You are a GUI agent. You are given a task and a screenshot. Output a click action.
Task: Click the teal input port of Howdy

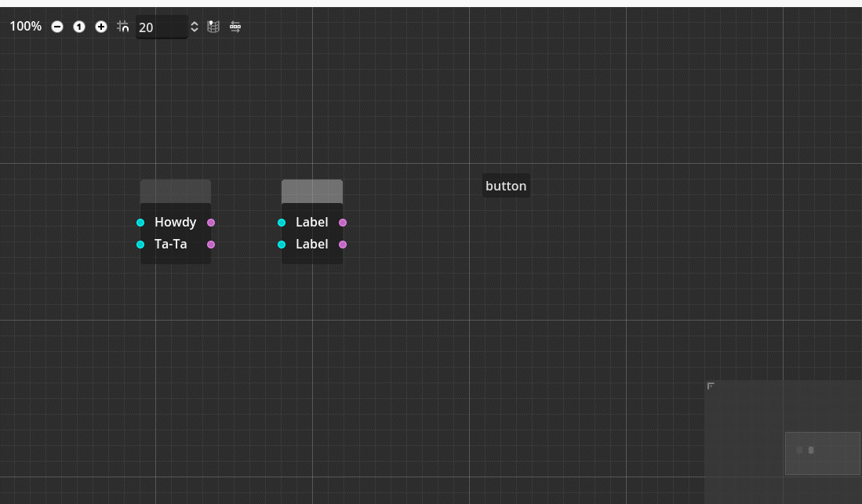tap(140, 223)
